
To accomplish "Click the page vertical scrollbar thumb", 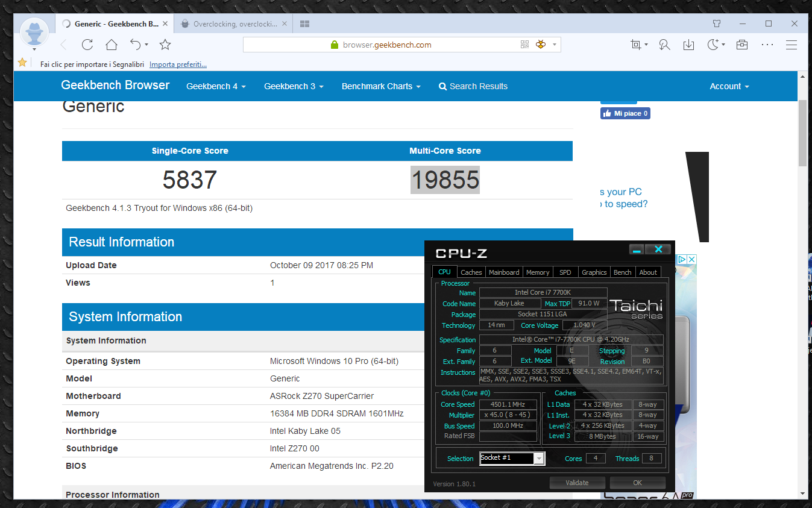I will coord(802,133).
